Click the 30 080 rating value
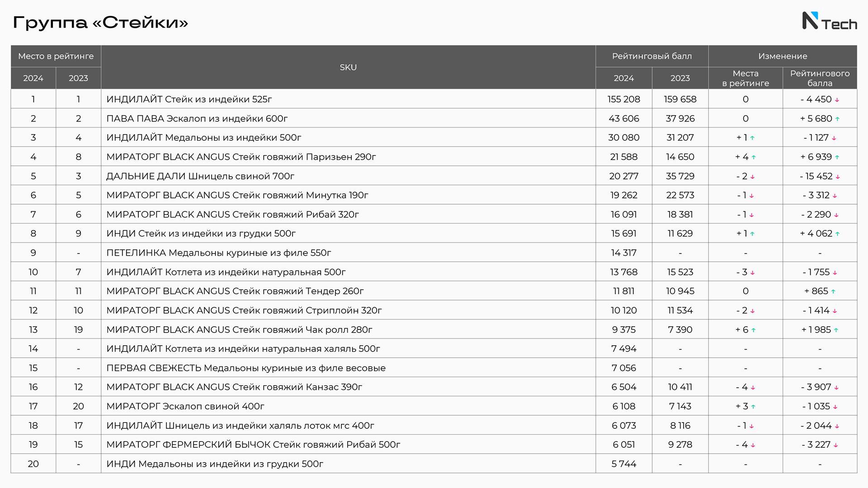Screen dimensions: 868x488 (624, 137)
